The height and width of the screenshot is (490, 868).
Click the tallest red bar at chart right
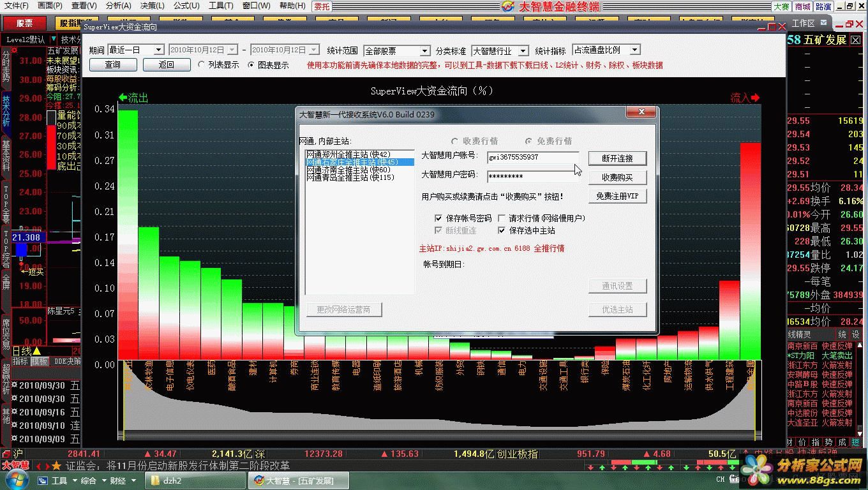pos(751,251)
